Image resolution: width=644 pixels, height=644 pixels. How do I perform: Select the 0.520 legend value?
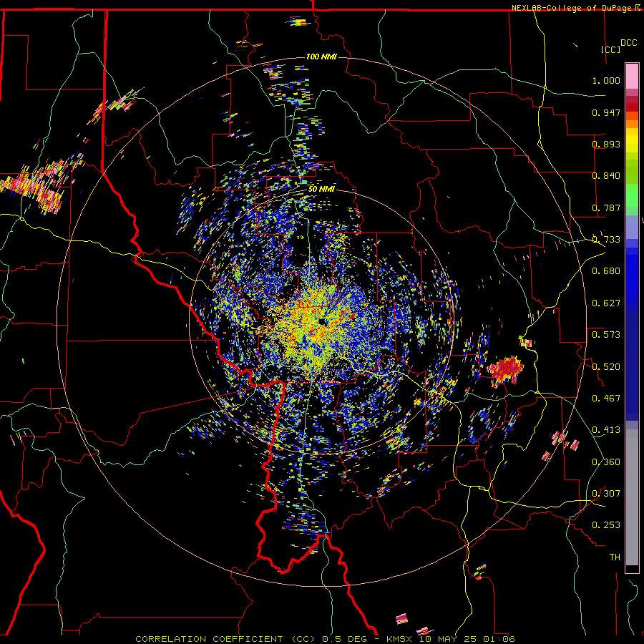coord(606,367)
